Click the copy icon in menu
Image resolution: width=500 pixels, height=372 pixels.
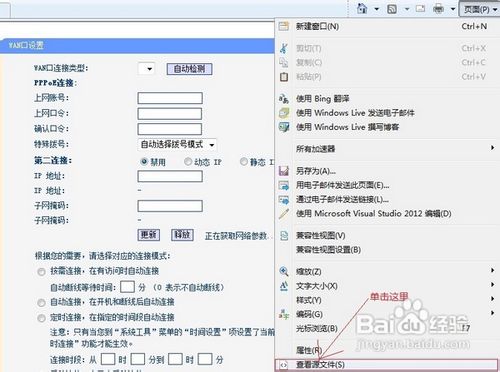(284, 62)
